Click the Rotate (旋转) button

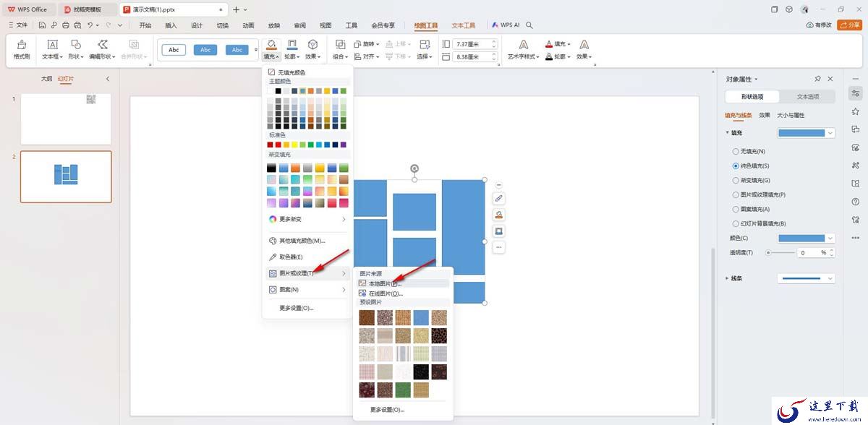(367, 44)
